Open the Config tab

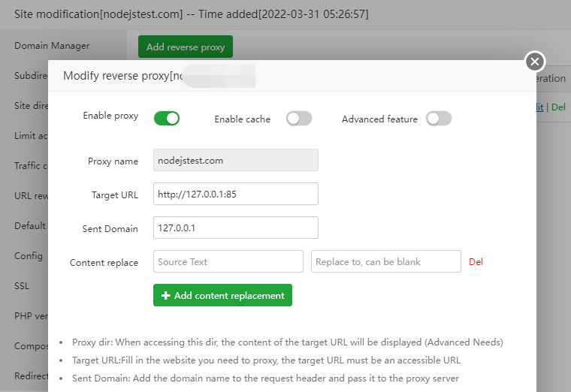pos(29,256)
